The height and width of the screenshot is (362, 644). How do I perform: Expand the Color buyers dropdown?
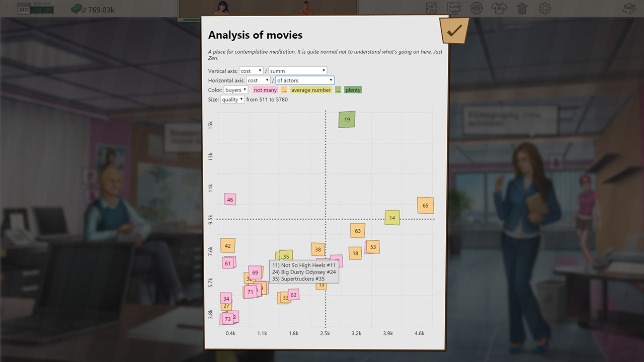(x=236, y=90)
